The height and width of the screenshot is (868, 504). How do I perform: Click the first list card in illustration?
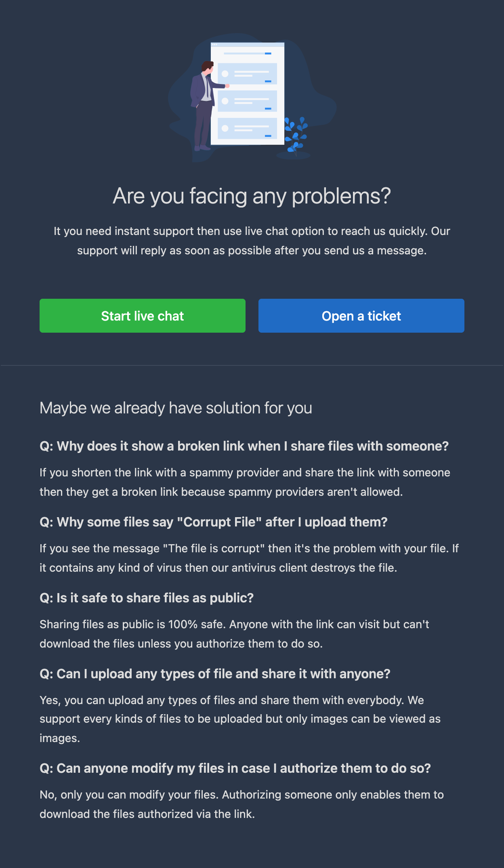[247, 73]
